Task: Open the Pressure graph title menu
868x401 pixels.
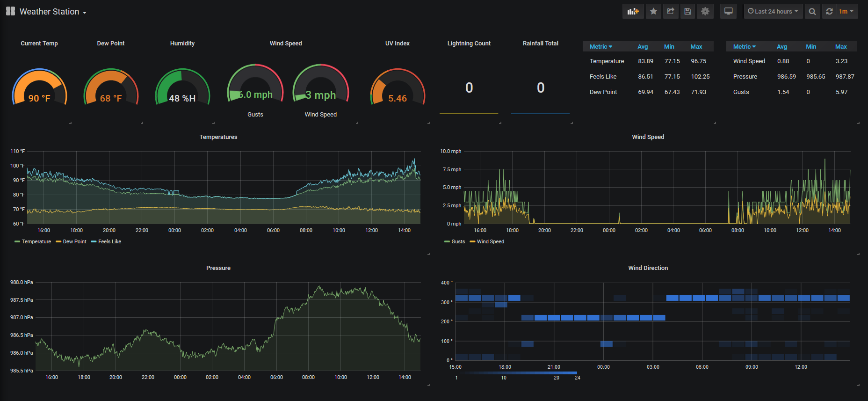Action: click(x=218, y=268)
